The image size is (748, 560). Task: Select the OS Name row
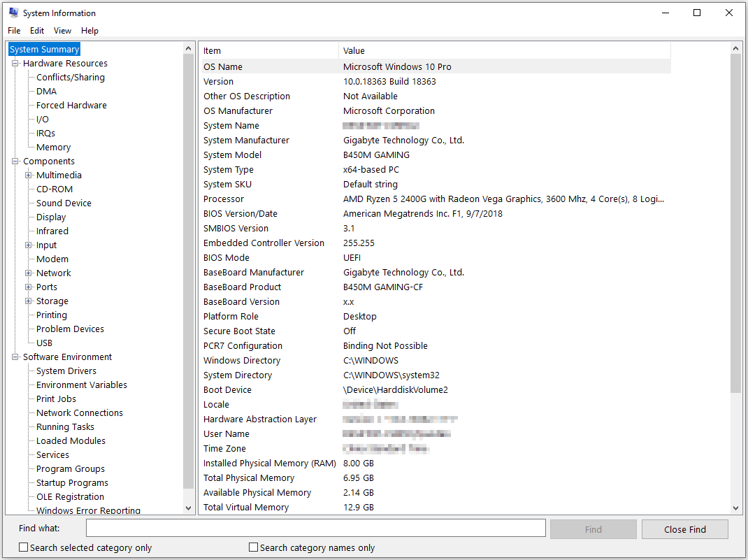pyautogui.click(x=435, y=67)
